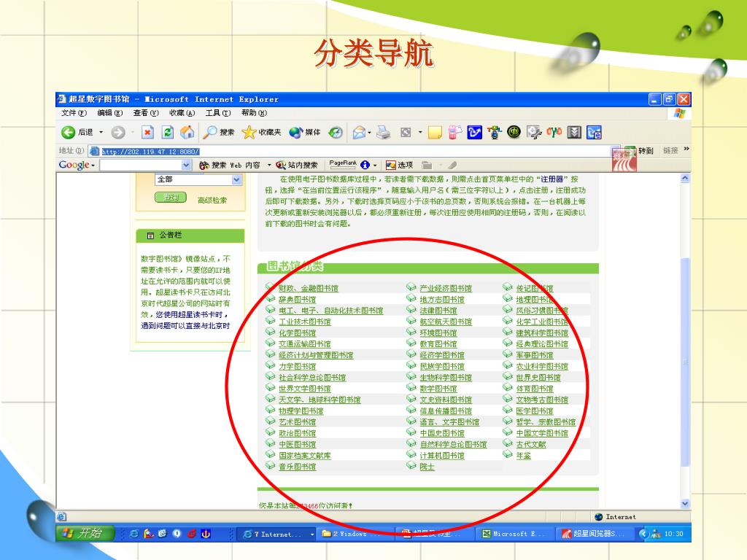
Task: Open 教育图书馆 link
Action: pos(438,344)
